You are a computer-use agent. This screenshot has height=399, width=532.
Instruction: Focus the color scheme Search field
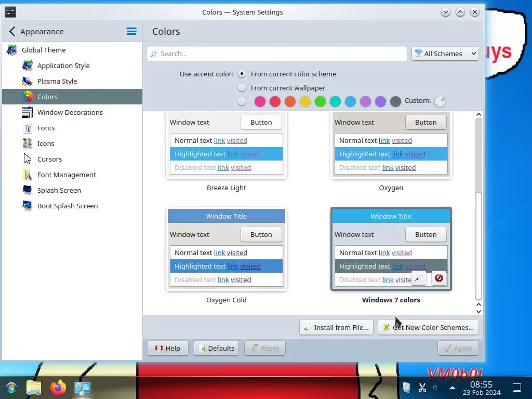tap(277, 54)
